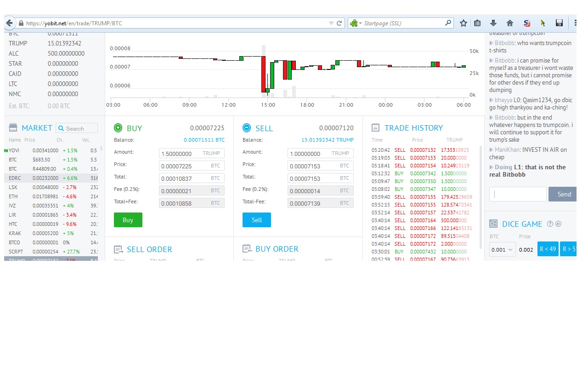Click the SELL Total input field
The height and width of the screenshot is (368, 588).
(321, 178)
